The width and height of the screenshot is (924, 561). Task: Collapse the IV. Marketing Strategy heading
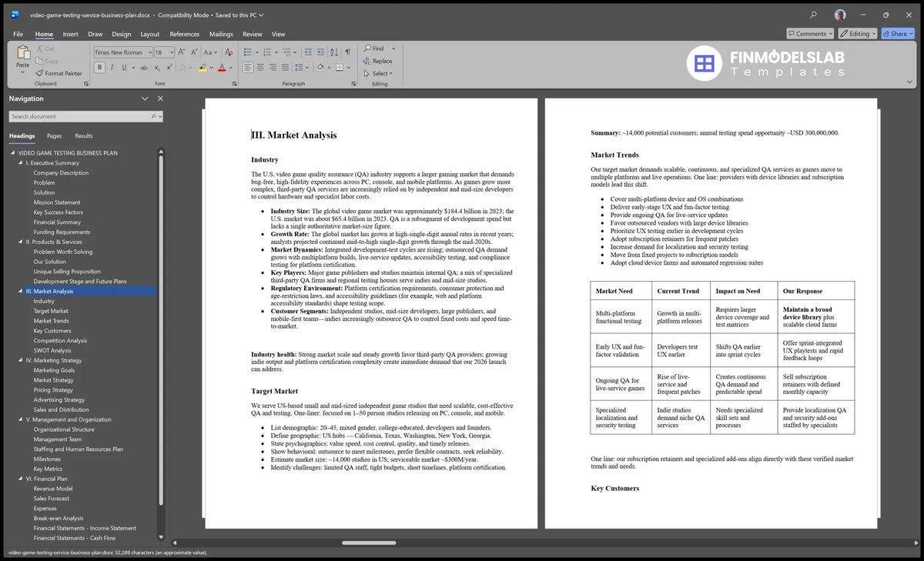[21, 360]
